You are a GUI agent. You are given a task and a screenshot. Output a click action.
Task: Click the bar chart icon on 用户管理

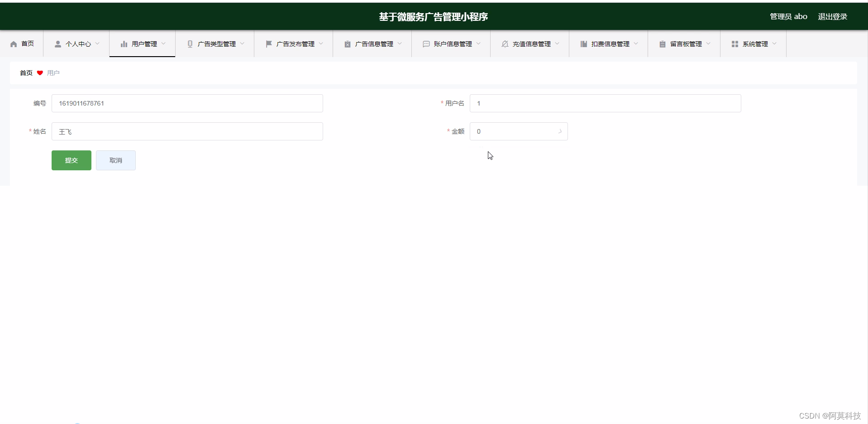click(124, 44)
